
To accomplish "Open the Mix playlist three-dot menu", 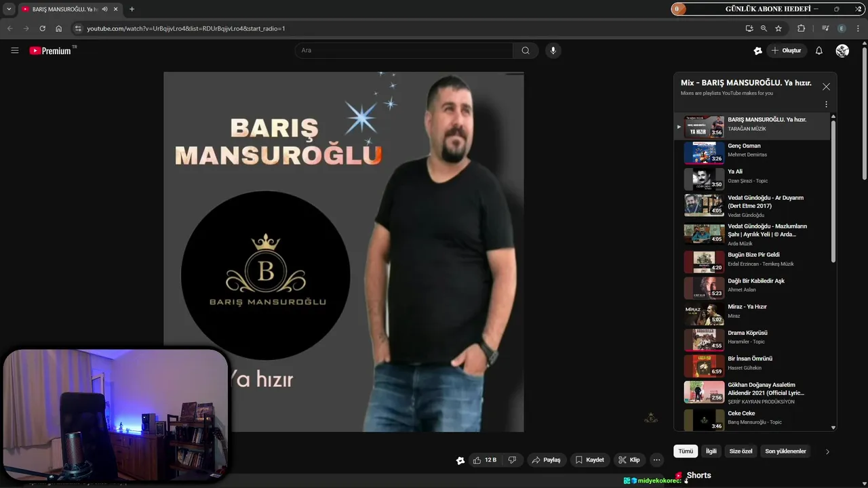I will tap(826, 104).
